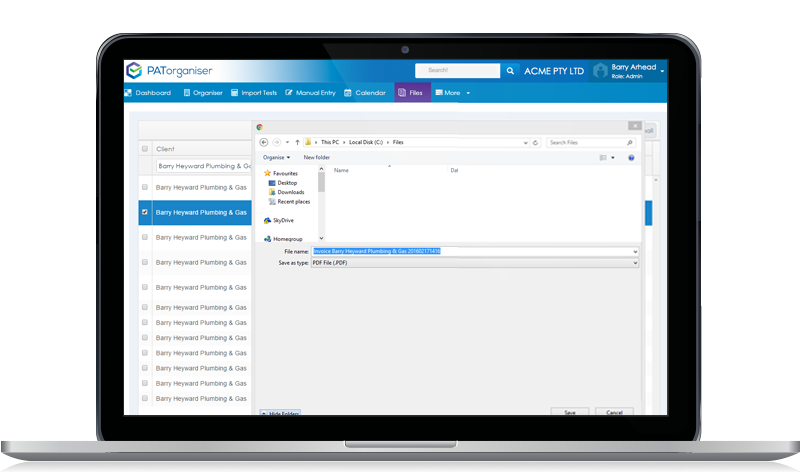The width and height of the screenshot is (800, 473).
Task: Click This PC in address path
Action: tap(330, 142)
